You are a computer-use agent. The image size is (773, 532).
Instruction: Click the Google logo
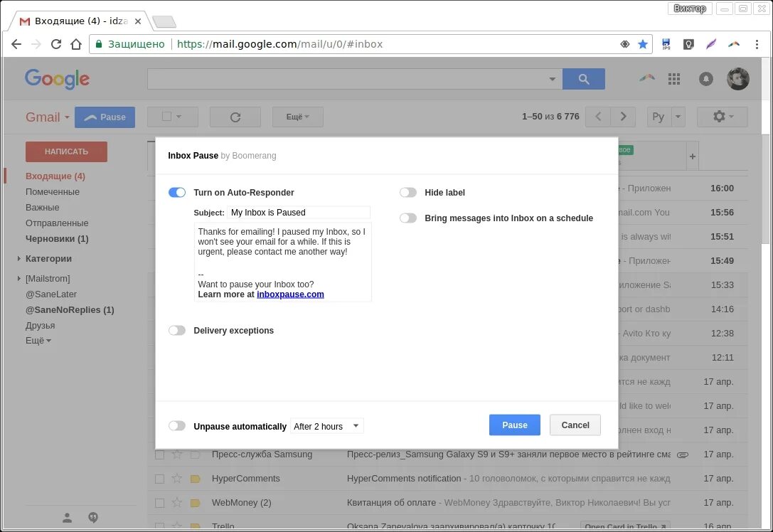click(57, 79)
